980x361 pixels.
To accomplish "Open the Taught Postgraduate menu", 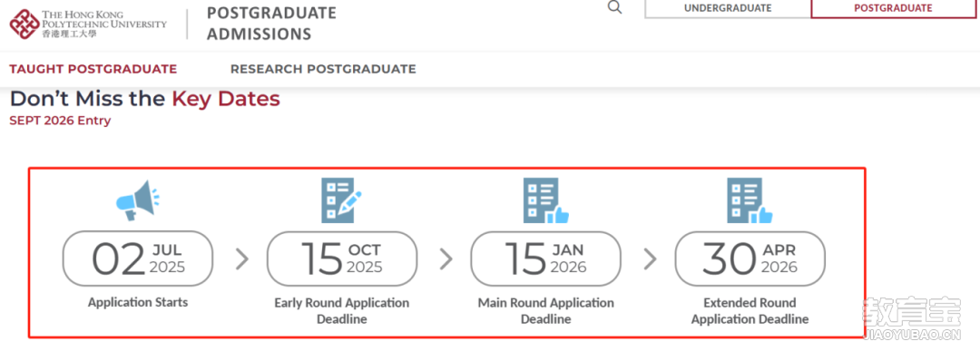I will coord(93,69).
